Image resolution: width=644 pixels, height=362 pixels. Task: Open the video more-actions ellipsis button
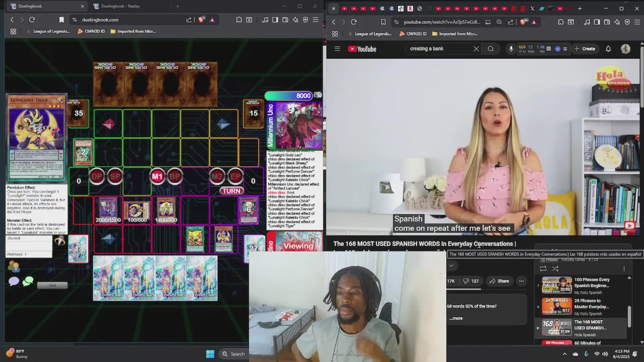coord(522,281)
